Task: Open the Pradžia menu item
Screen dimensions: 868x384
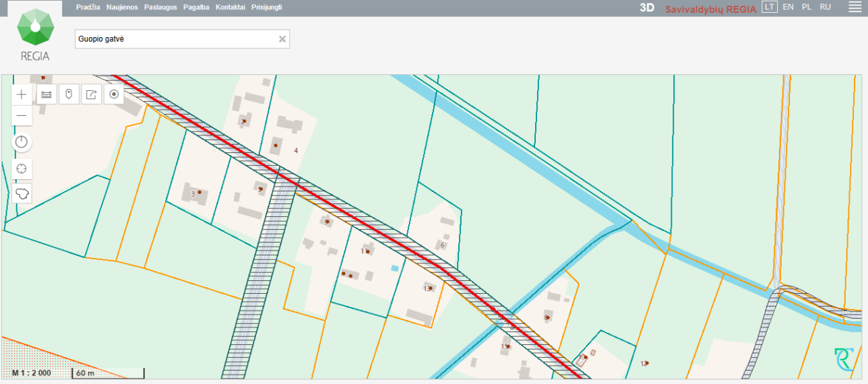Action: (x=88, y=7)
